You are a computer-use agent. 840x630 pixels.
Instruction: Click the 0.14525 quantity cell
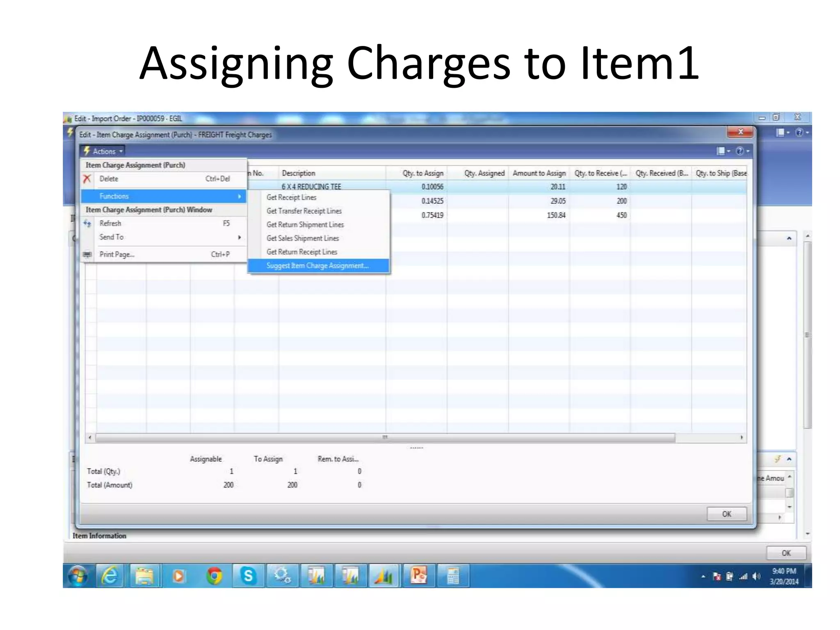point(416,201)
